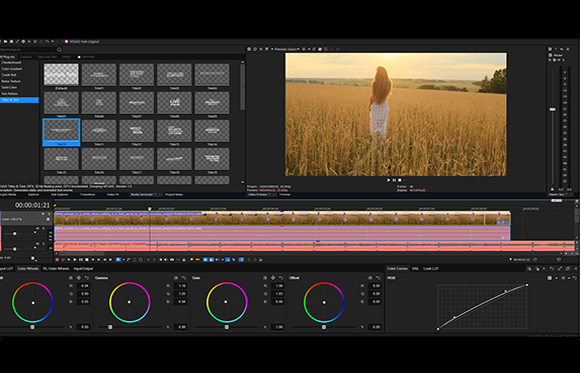This screenshot has height=373, width=580.
Task: Open the Input/Output color grading tab
Action: tap(83, 269)
